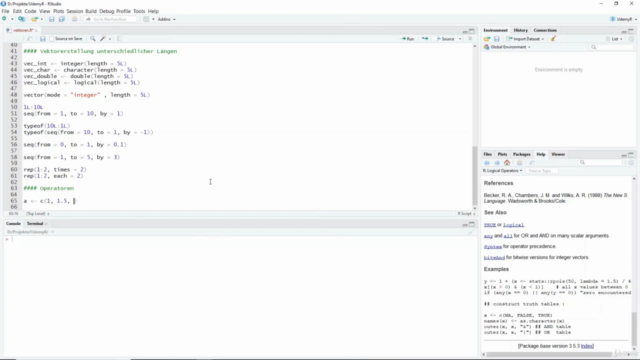Open the Addins dropdown
The height and width of the screenshot is (360, 640).
[x=166, y=19]
